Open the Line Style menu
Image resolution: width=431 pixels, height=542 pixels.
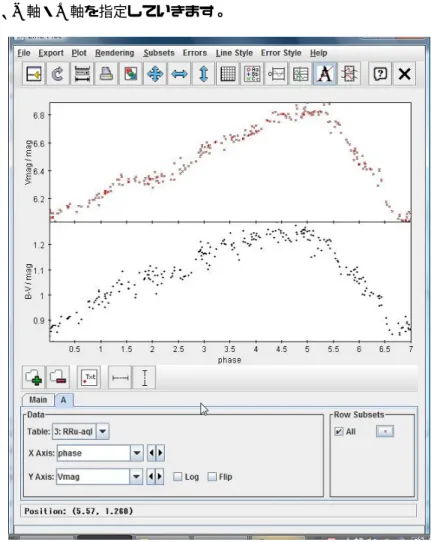(234, 53)
